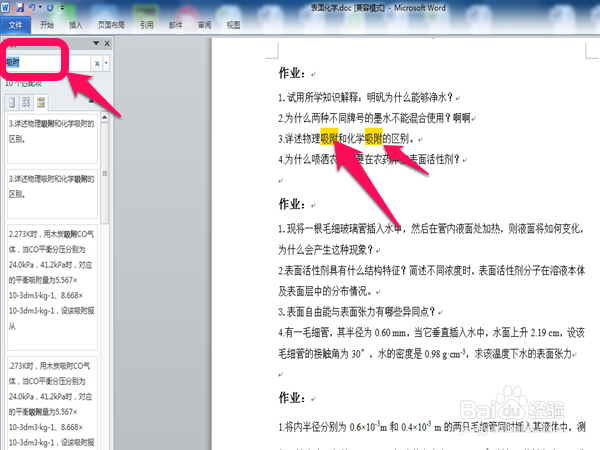The width and height of the screenshot is (600, 450).
Task: Click the line 试用所学知识解释：明矾为什么能够净水？
Action: (x=365, y=97)
